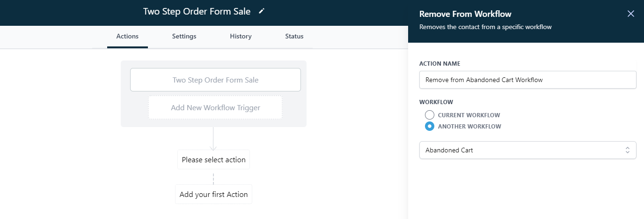644x219 pixels.
Task: Click the arrow connector below trigger box
Action: tap(213, 139)
